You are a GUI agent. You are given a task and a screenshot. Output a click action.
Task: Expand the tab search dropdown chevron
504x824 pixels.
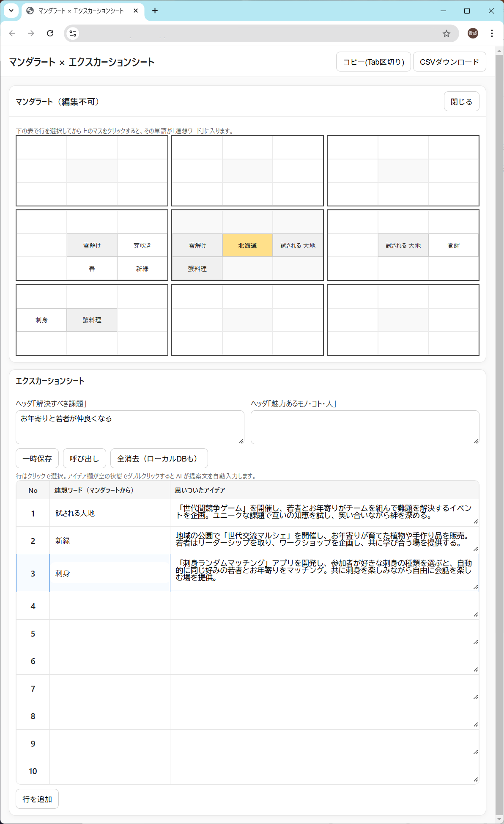pos(11,11)
